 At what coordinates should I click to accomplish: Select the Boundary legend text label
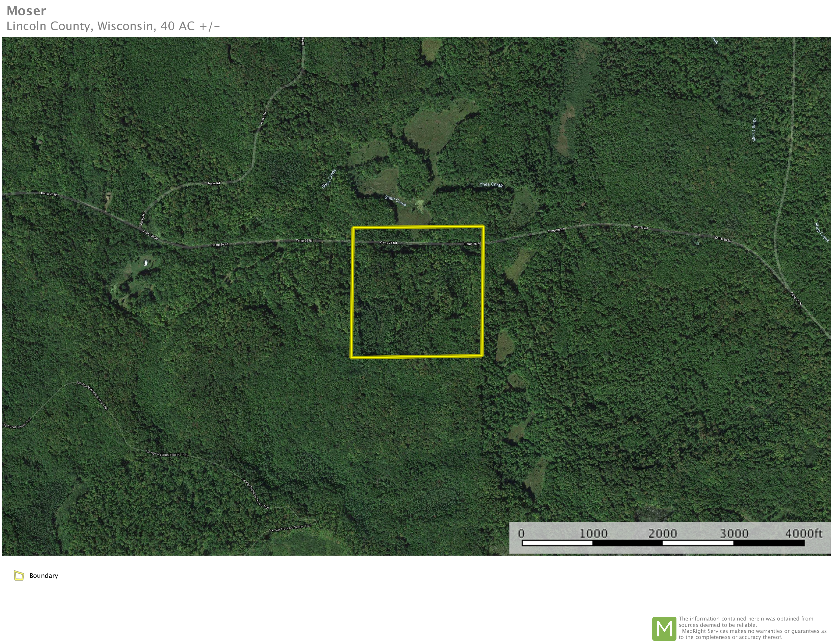(x=43, y=576)
